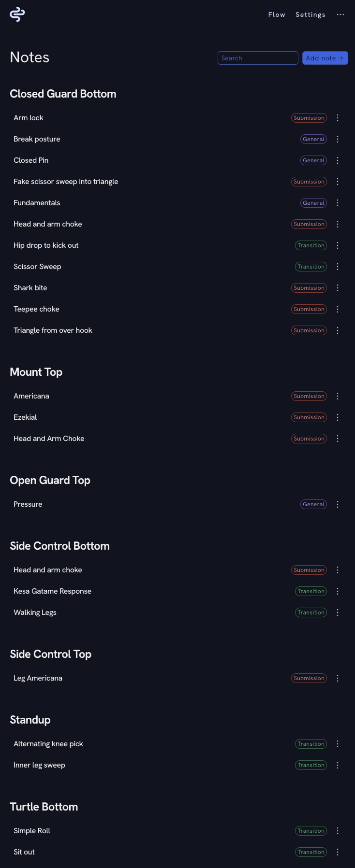
Task: Switch to the Flow page
Action: [277, 14]
